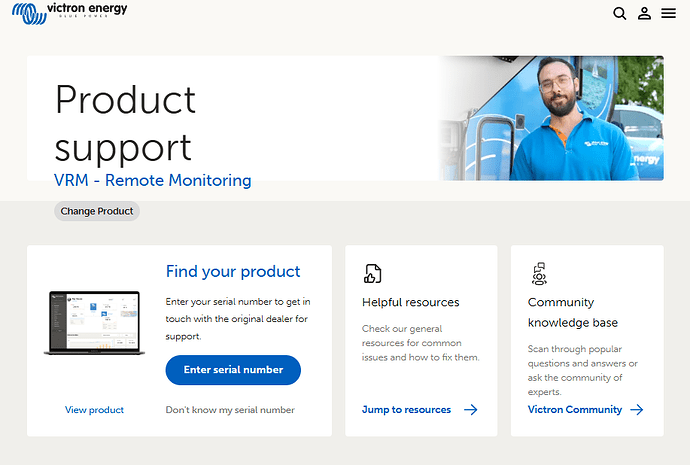The image size is (690, 465).
Task: Click the View product link
Action: click(x=94, y=410)
